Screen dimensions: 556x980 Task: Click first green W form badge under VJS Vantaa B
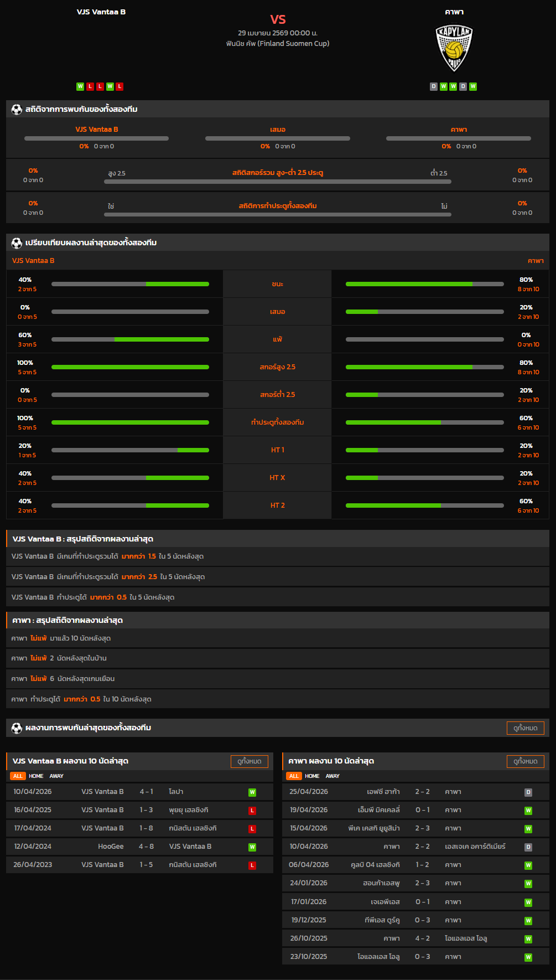(x=80, y=86)
